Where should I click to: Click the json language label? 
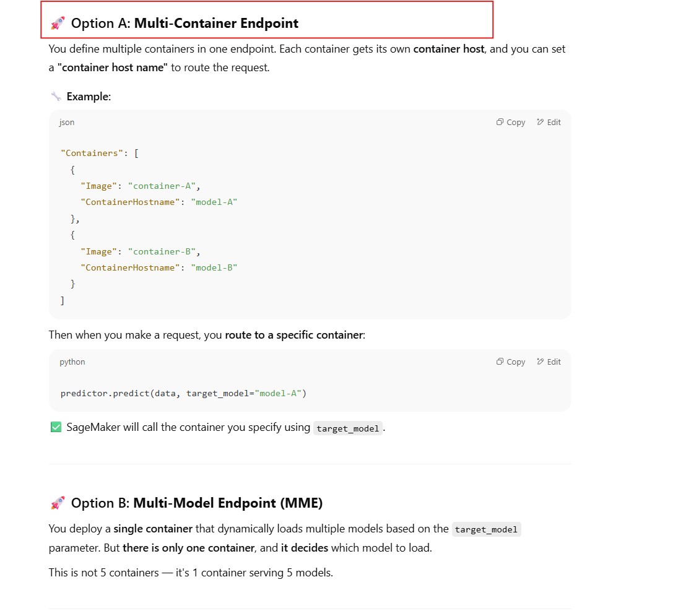[x=67, y=123]
